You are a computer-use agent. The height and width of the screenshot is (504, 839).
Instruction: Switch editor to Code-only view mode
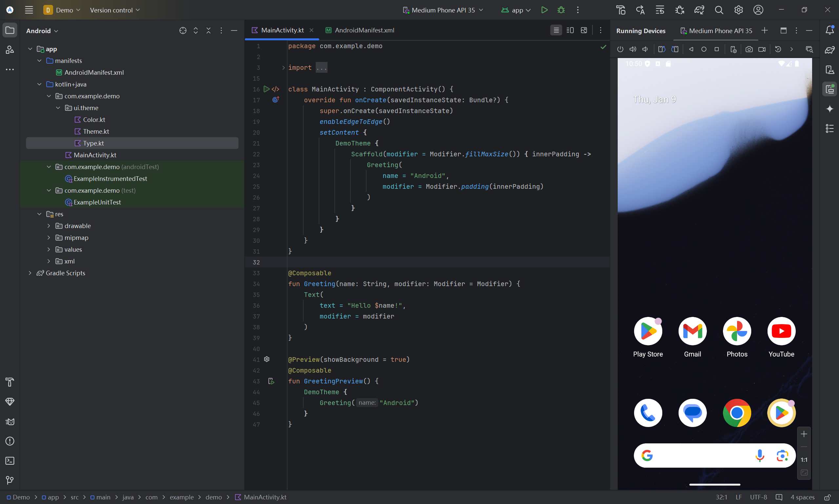(x=556, y=30)
